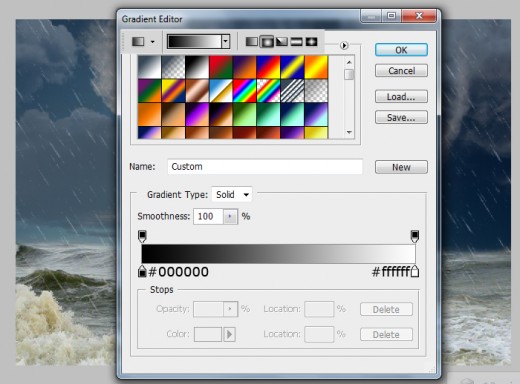Screen dimensions: 520x384
Task: Choose the Blue, Red, Yellow gradient preset
Action: click(x=269, y=67)
